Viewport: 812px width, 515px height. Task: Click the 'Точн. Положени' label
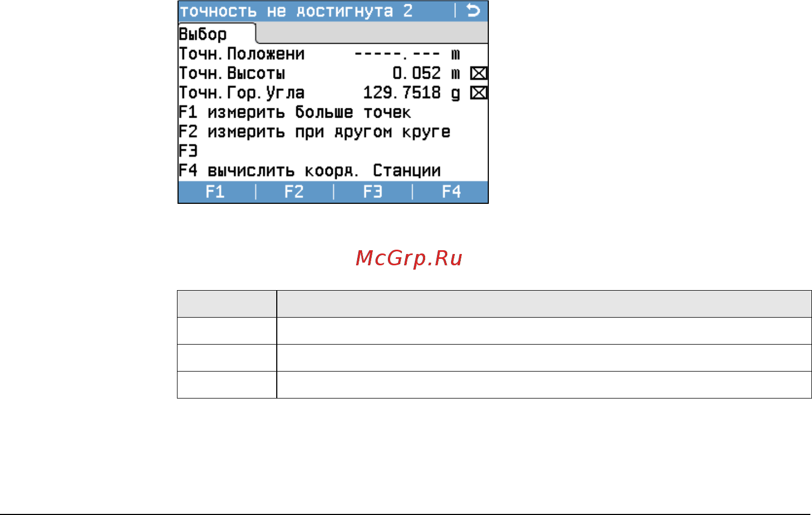tap(242, 54)
